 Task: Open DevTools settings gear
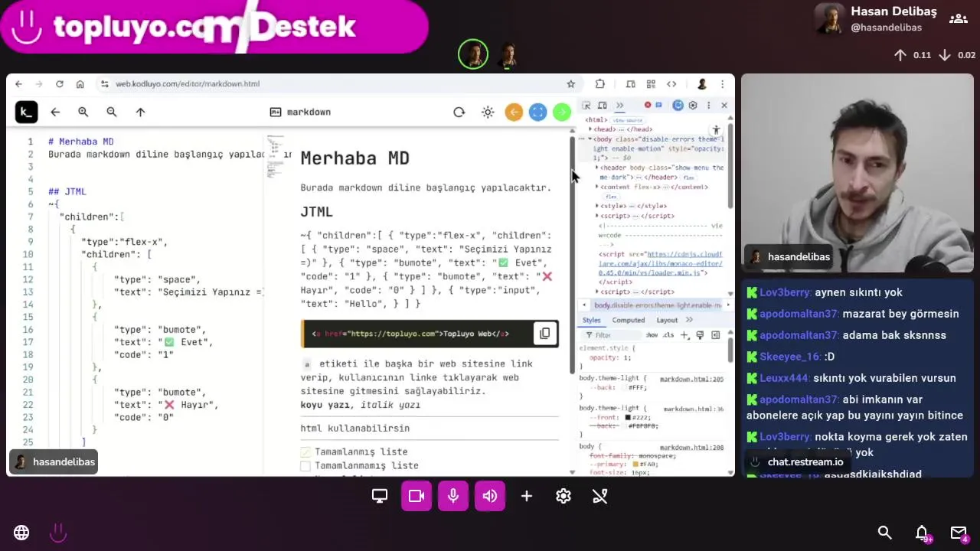[x=693, y=106]
